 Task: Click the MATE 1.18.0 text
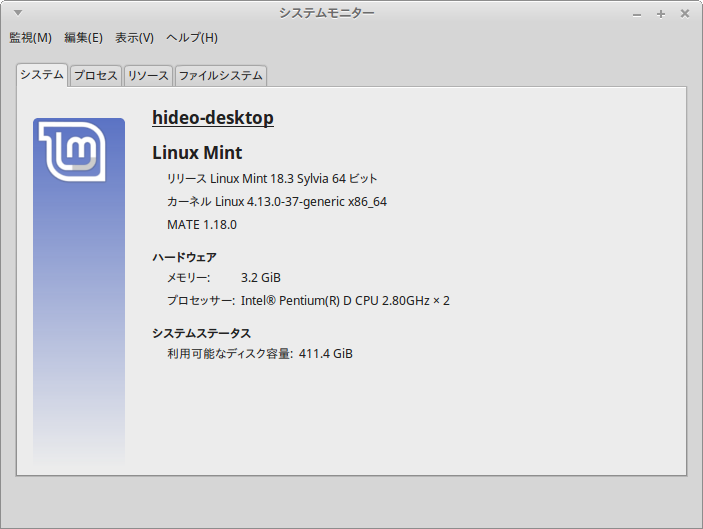pos(202,225)
